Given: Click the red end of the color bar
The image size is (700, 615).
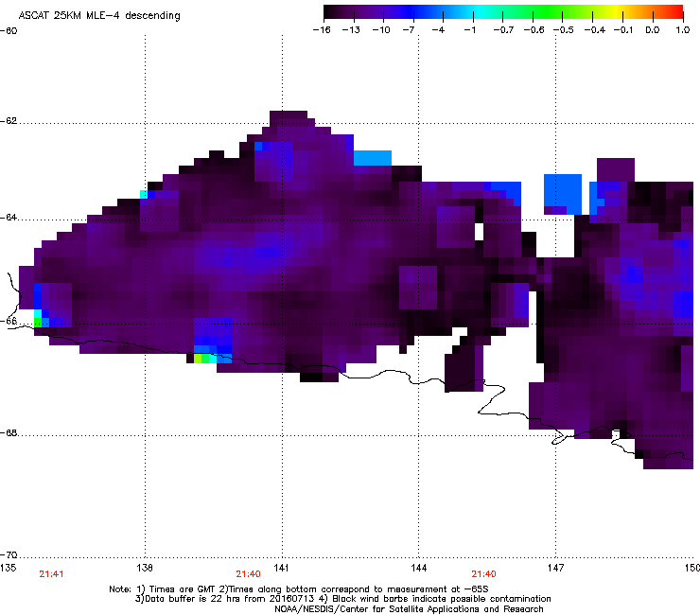Looking at the screenshot, I should (x=676, y=11).
